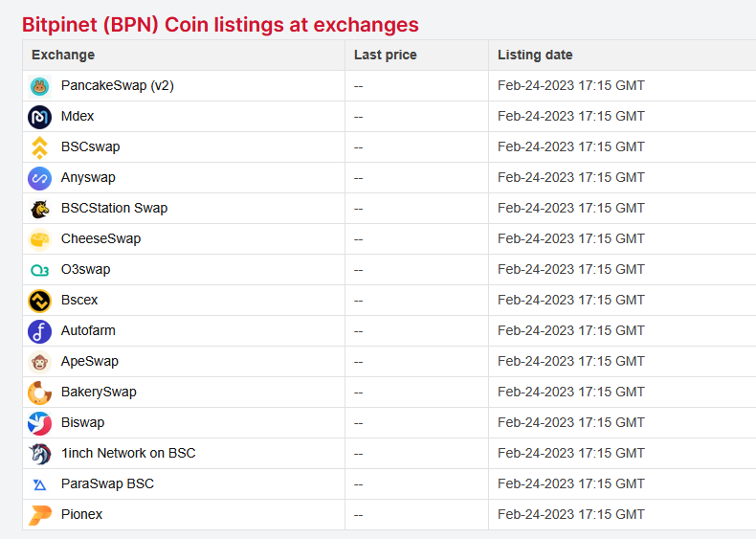Image resolution: width=756 pixels, height=539 pixels.
Task: Click the Bscex yellow-black logo icon
Action: (x=39, y=301)
